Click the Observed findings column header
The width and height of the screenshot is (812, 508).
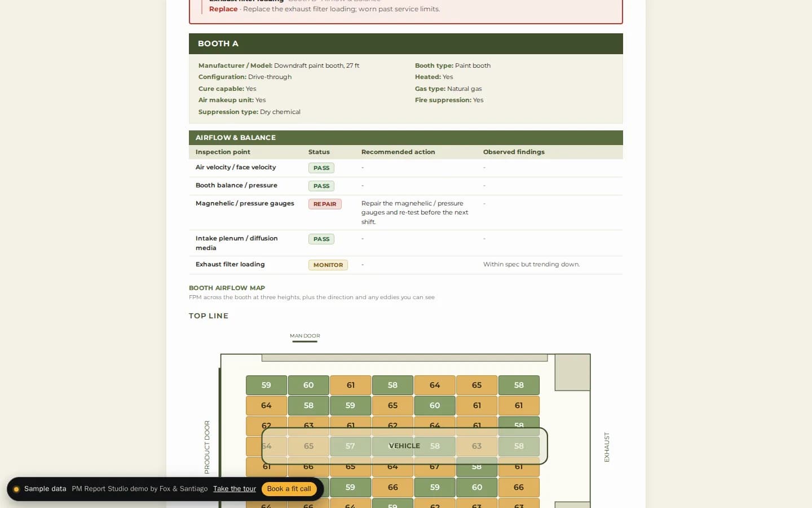tap(514, 152)
